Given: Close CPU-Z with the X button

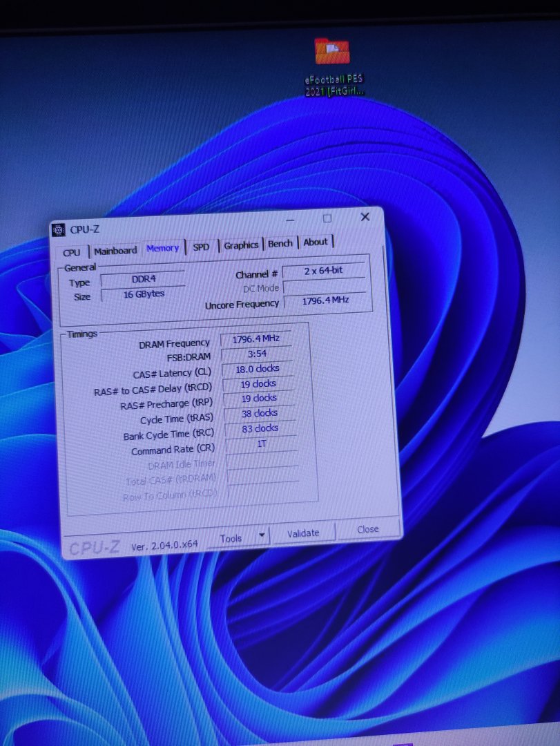Looking at the screenshot, I should [365, 217].
